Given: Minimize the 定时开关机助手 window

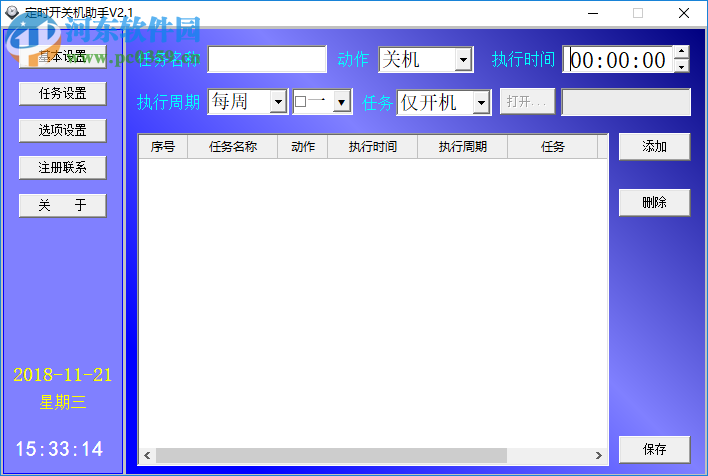Looking at the screenshot, I should point(593,13).
